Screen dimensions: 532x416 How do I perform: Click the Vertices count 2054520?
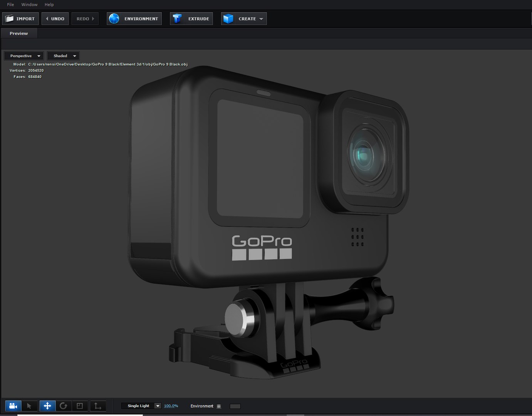[x=36, y=70]
